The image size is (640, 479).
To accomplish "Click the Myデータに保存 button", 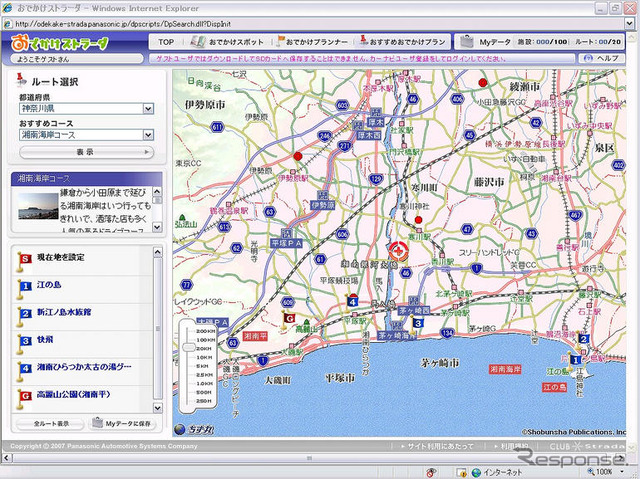I will [x=123, y=424].
